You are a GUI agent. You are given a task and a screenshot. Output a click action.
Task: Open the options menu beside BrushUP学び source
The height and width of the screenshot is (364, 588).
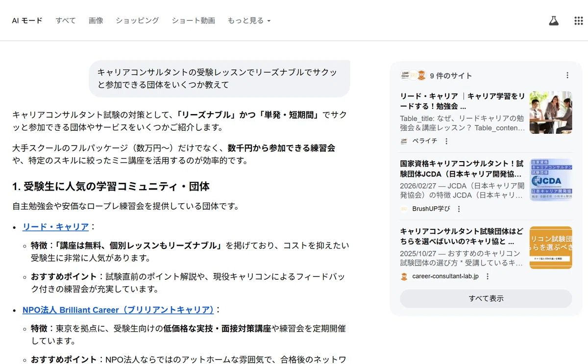point(459,209)
